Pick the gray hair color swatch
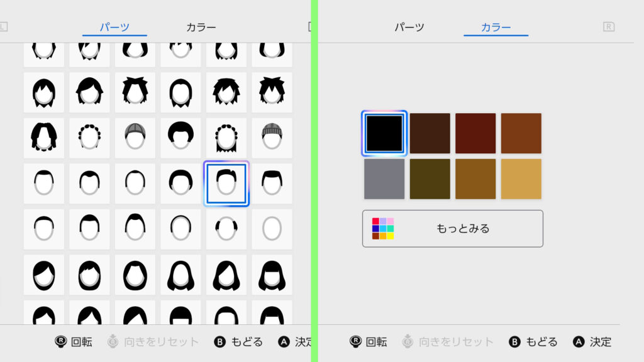Screen dimensions: 644x362 (x=384, y=179)
